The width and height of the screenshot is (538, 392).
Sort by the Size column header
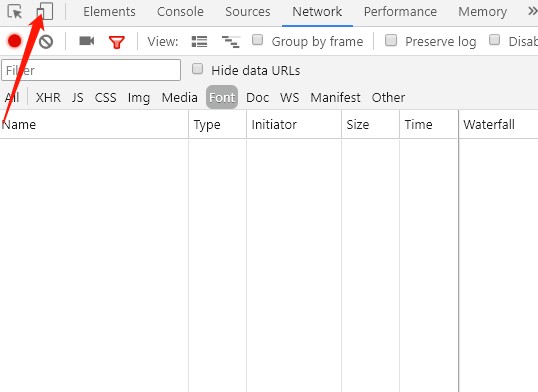coord(358,124)
